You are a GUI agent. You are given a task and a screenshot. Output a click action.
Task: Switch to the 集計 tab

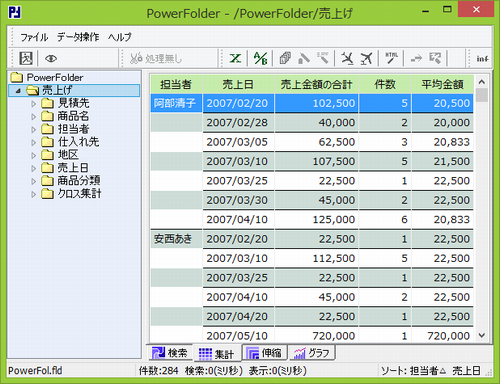pyautogui.click(x=217, y=354)
